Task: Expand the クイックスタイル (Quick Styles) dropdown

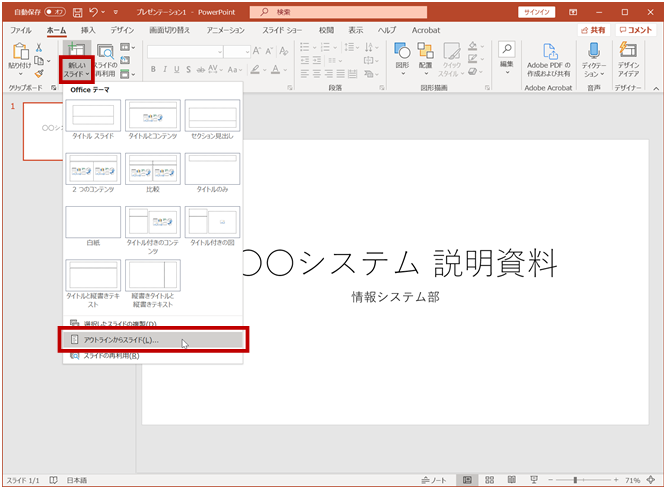Action: (x=450, y=62)
